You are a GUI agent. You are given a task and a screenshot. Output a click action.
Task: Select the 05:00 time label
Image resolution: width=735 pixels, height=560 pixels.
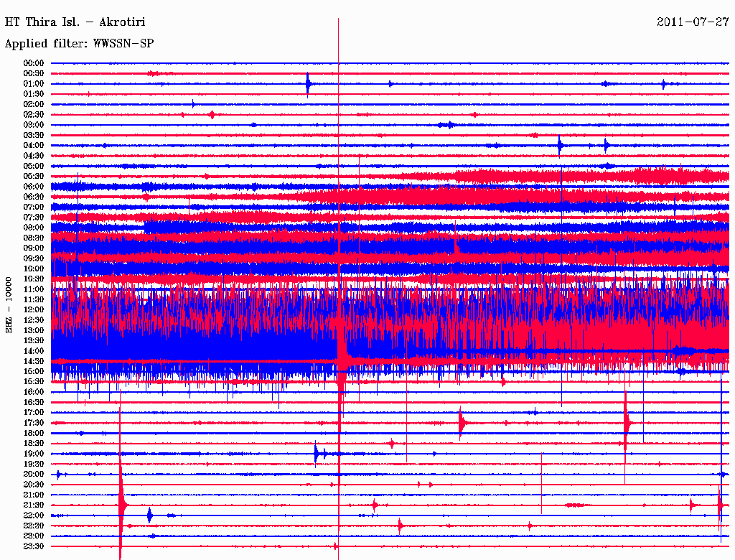pos(34,166)
